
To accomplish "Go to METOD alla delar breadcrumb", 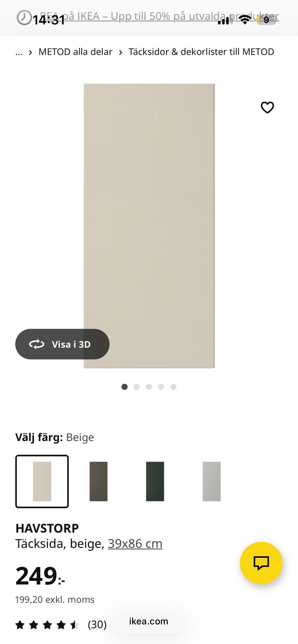I will [x=75, y=52].
